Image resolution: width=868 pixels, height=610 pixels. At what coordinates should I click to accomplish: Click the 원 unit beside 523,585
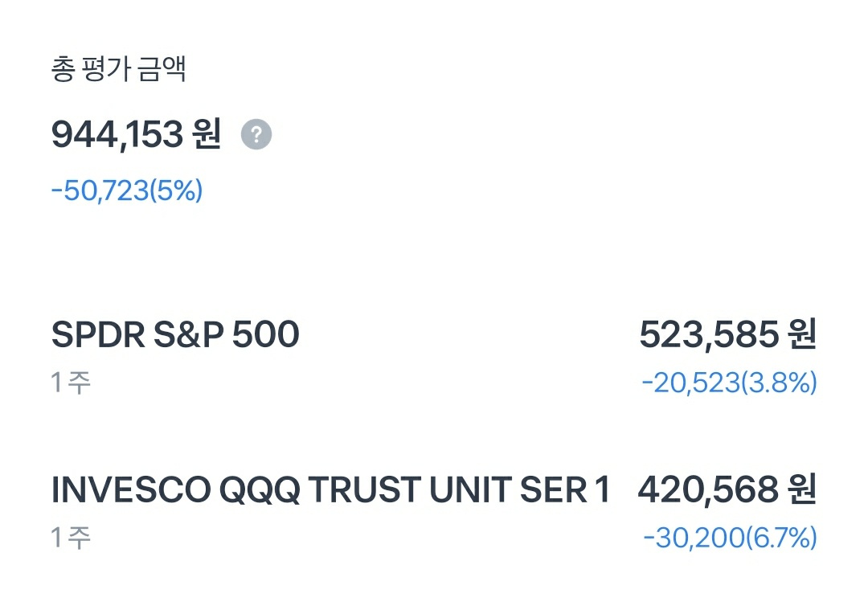click(801, 334)
